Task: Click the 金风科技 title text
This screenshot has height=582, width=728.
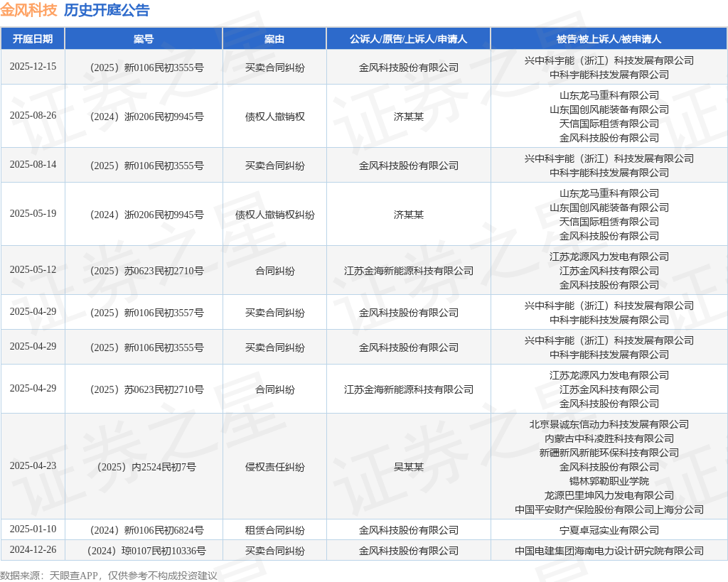Action: click(x=28, y=10)
